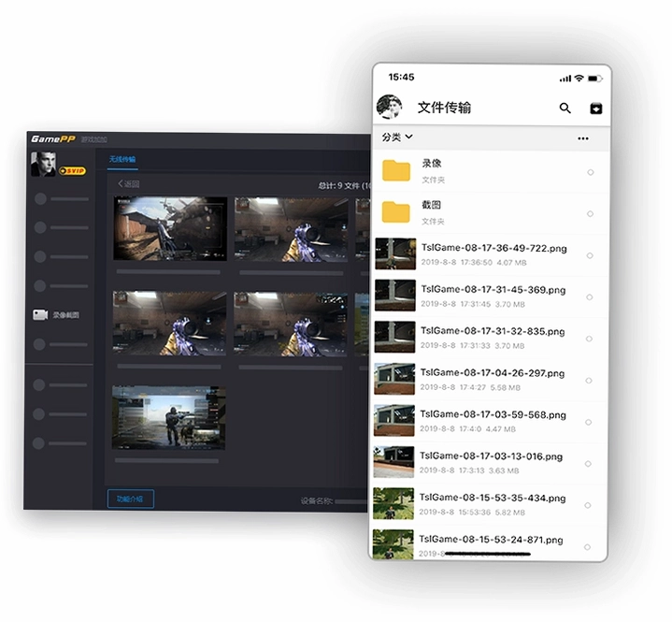Viewport: 672px width, 622px height.
Task: Open thumbnail of TslGame-08-17-36-49-722.png
Action: point(395,254)
